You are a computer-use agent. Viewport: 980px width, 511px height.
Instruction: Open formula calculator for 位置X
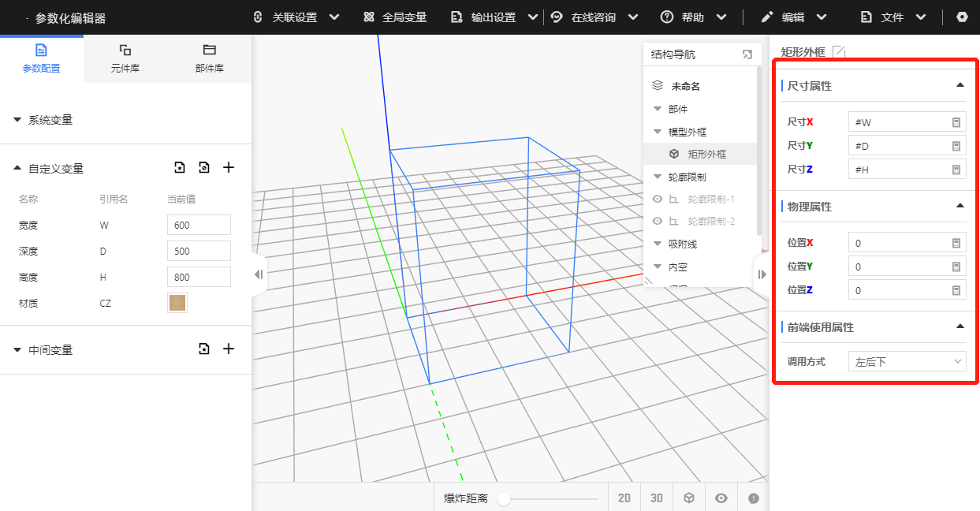(x=956, y=243)
